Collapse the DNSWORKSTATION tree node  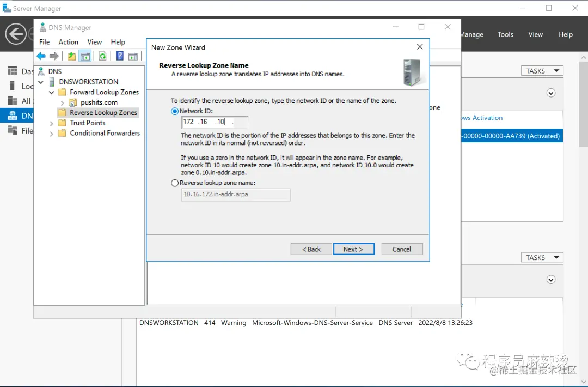point(41,82)
